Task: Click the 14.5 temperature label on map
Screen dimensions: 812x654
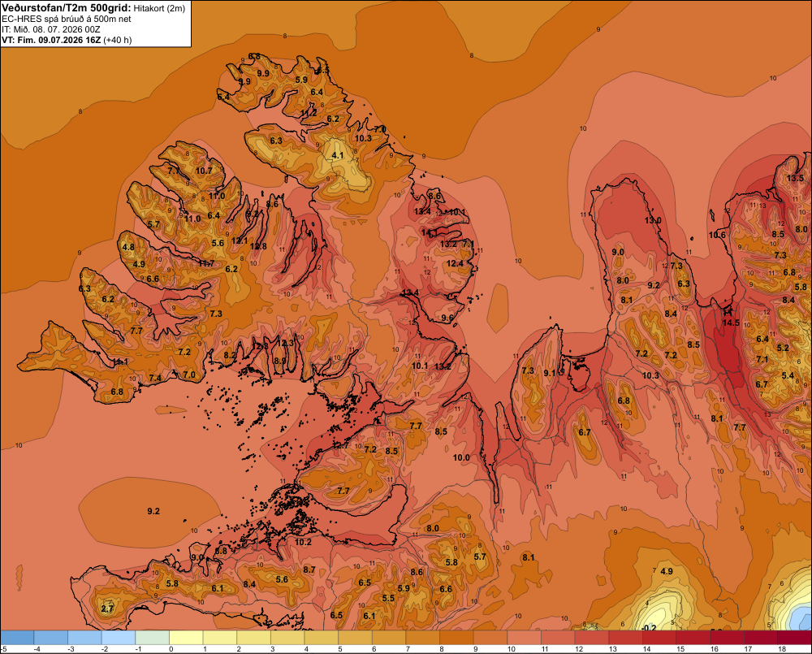Action: (x=731, y=323)
